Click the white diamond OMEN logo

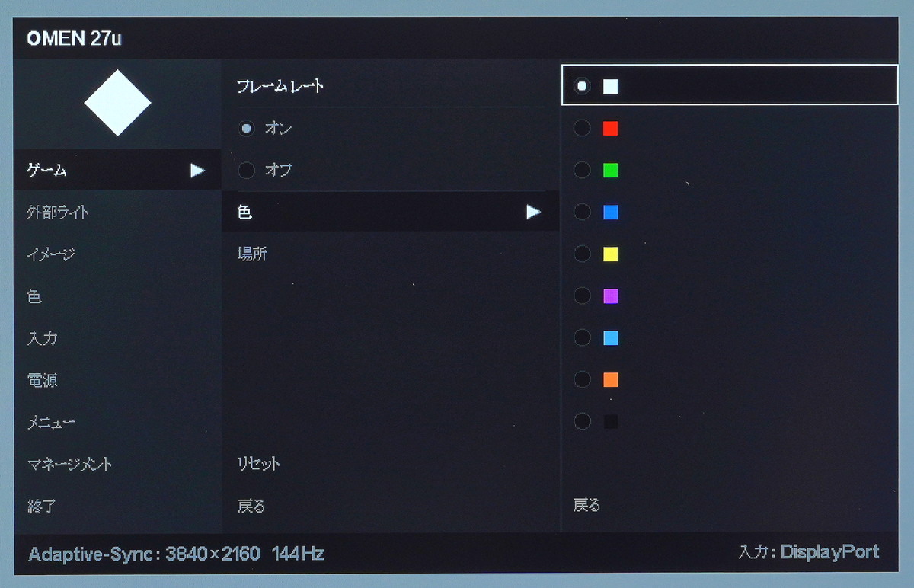tap(117, 103)
